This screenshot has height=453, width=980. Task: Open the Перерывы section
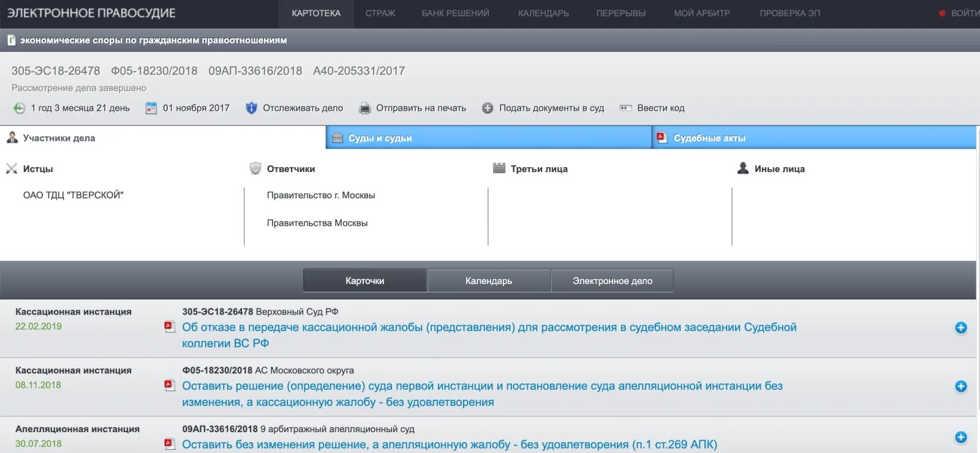(x=621, y=13)
